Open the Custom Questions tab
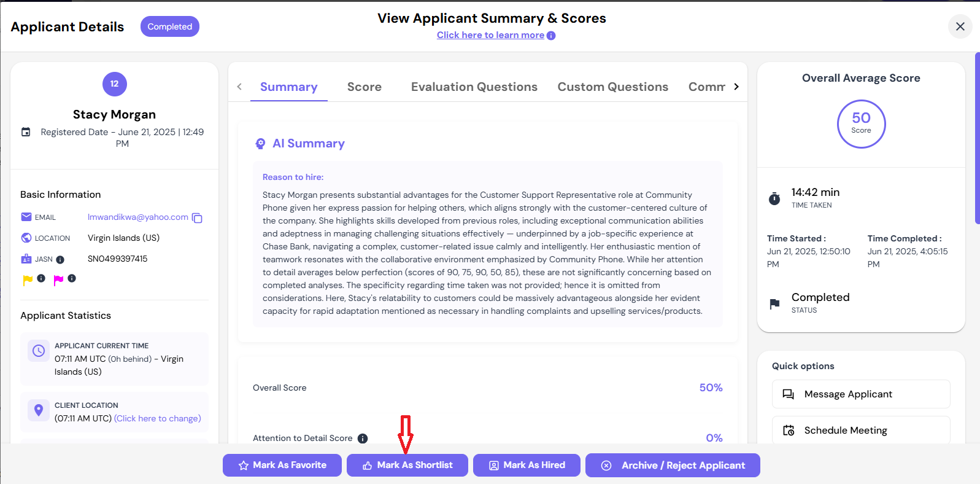The image size is (980, 484). pyautogui.click(x=613, y=87)
